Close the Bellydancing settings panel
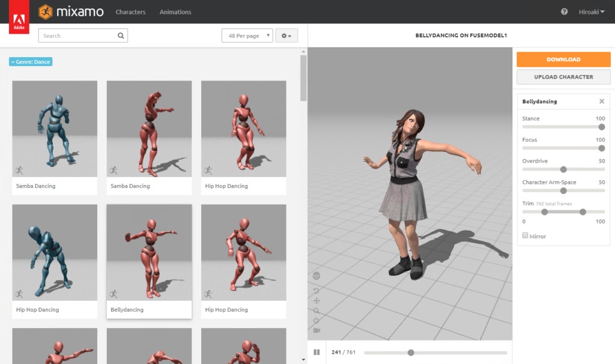 (x=602, y=101)
